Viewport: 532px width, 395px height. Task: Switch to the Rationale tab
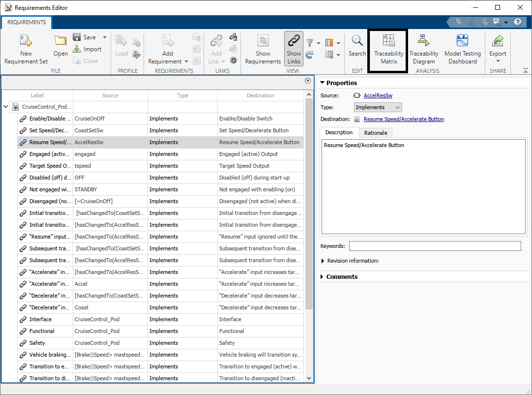pos(375,133)
